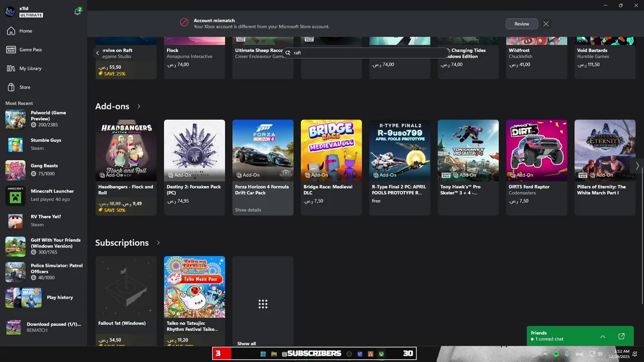Open Tony Hawk's Pro Skater 3 + 4 card

468,167
